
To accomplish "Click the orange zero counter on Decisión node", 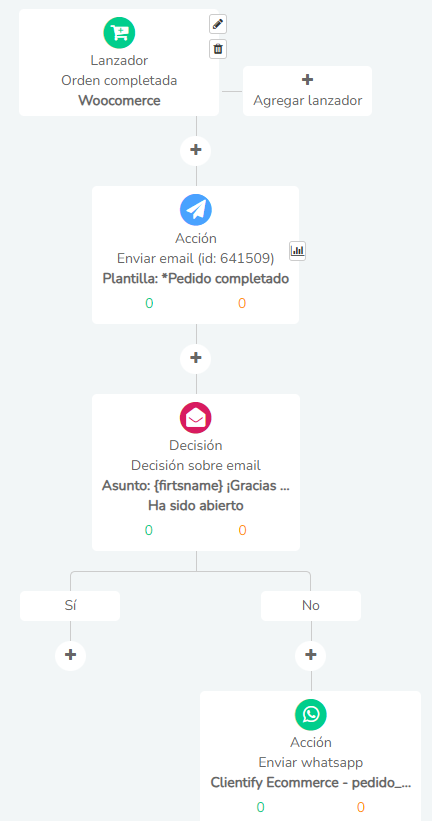I will click(242, 530).
